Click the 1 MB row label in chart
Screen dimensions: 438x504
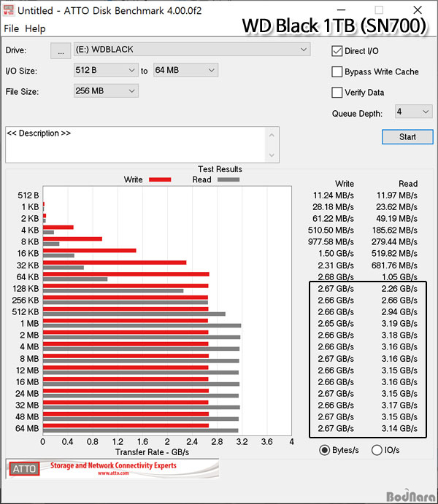pyautogui.click(x=30, y=323)
